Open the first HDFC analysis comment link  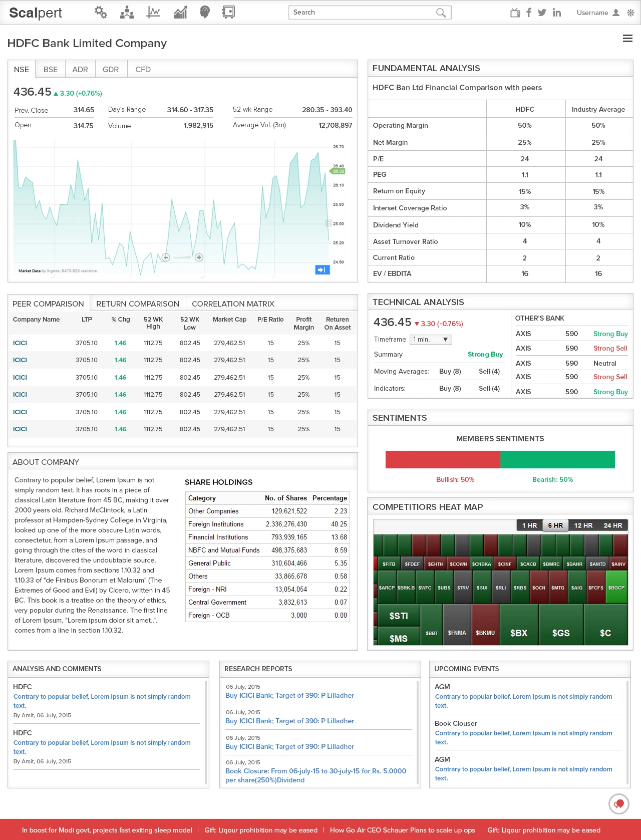pyautogui.click(x=102, y=701)
